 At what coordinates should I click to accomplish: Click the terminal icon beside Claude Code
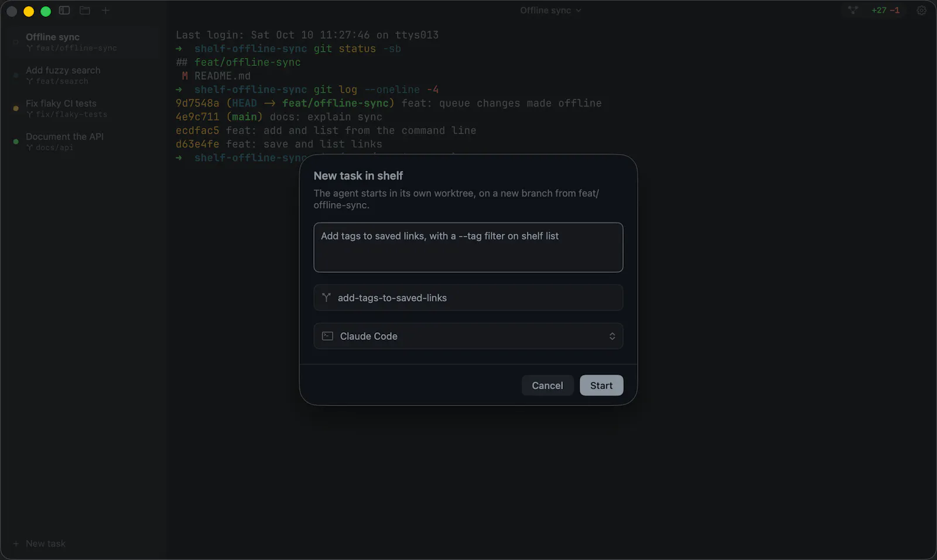click(x=327, y=336)
